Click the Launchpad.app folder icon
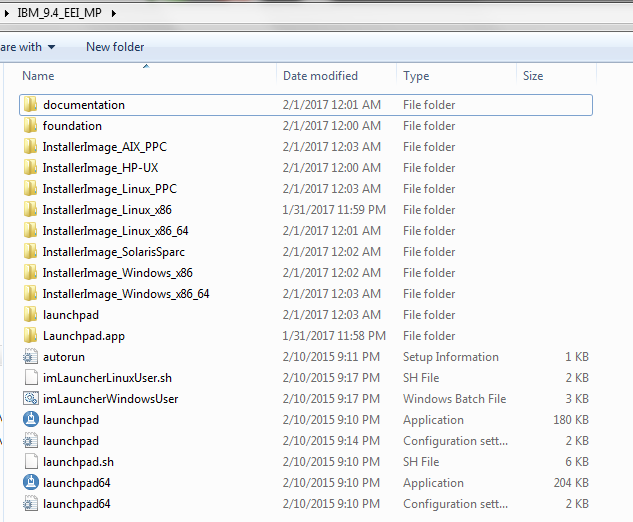Viewport: 633px width, 522px height. 30,336
